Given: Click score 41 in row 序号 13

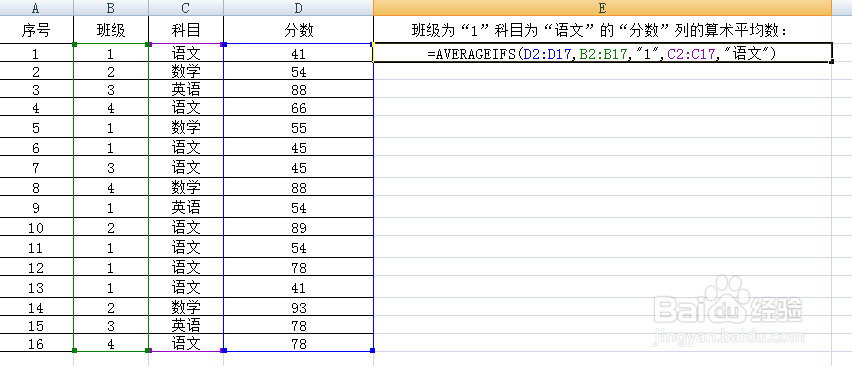Looking at the screenshot, I should 298,288.
